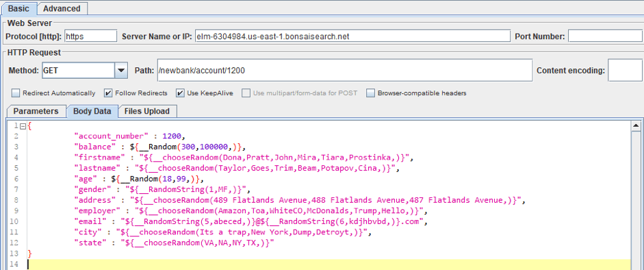Place cursor on highlighted empty line 14
644x270 pixels.
[329, 265]
